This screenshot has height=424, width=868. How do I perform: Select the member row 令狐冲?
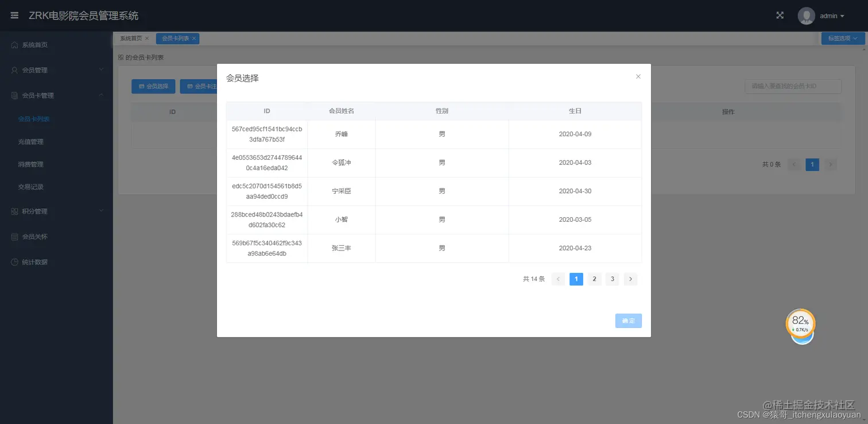pos(434,163)
